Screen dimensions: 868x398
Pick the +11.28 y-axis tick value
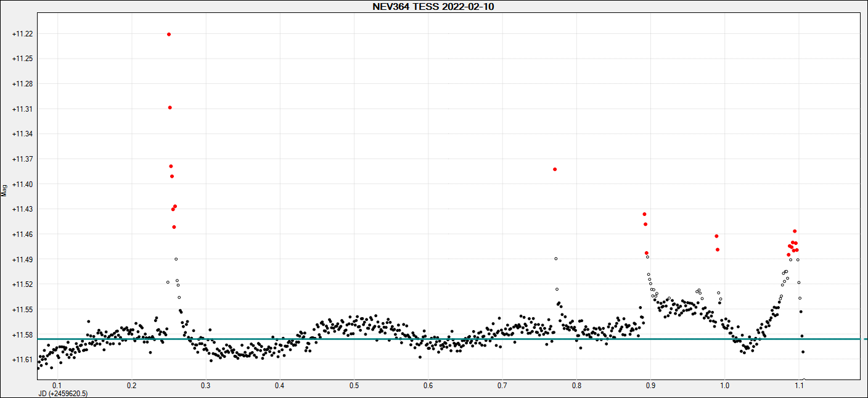(x=23, y=84)
